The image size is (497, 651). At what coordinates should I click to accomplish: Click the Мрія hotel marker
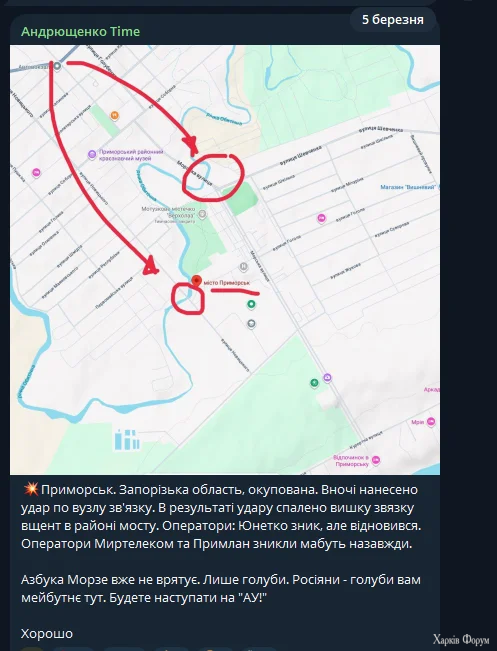pyautogui.click(x=431, y=422)
